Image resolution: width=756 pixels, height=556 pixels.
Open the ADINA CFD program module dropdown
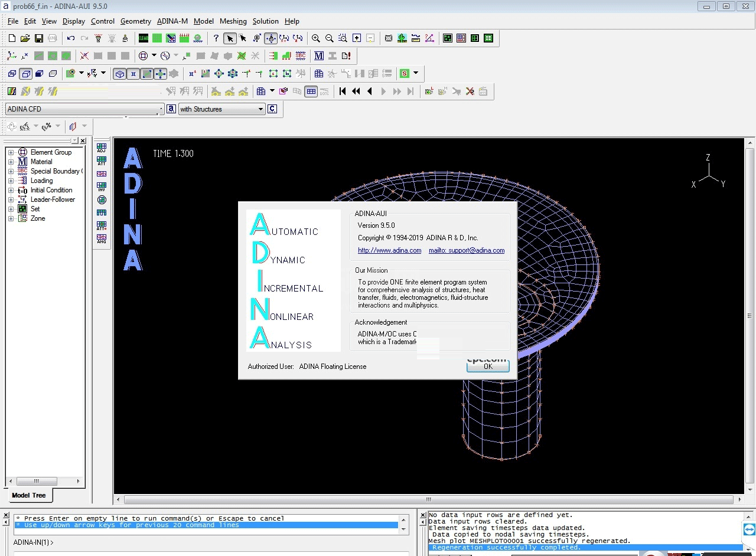coord(84,109)
